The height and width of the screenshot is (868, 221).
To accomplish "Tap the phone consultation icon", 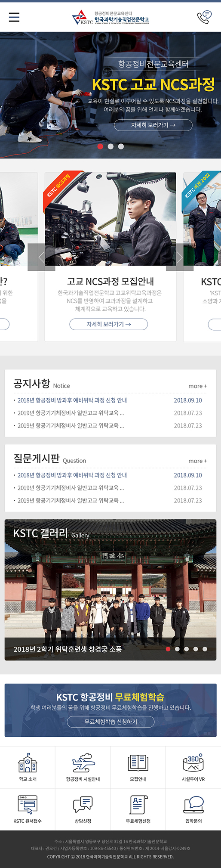I will click(204, 17).
